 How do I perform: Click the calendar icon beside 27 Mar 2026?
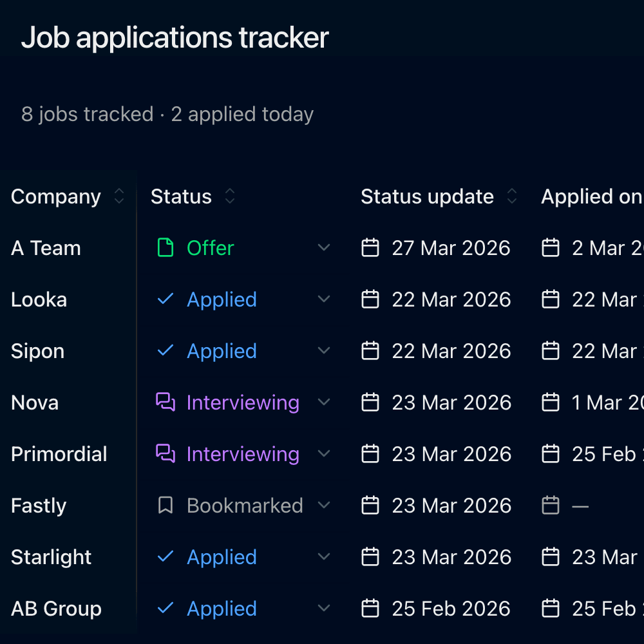pos(370,247)
